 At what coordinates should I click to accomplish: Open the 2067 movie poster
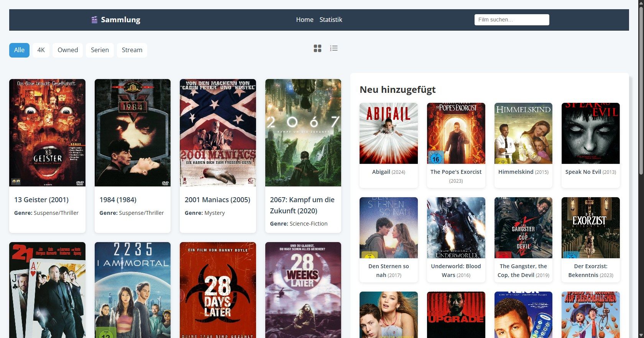tap(303, 133)
